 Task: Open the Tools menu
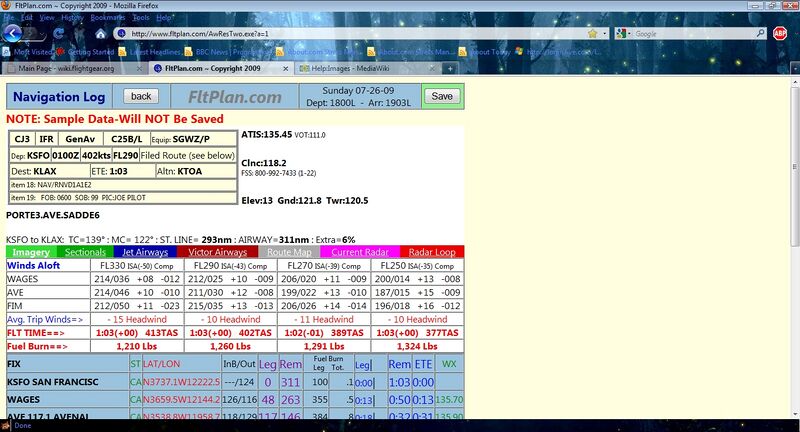[x=141, y=17]
